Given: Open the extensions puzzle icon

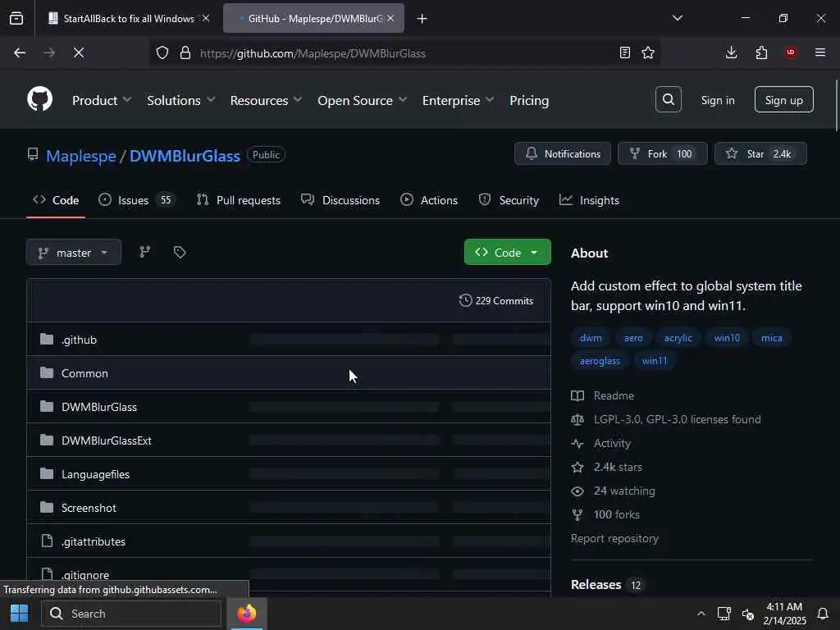Looking at the screenshot, I should click(x=761, y=52).
